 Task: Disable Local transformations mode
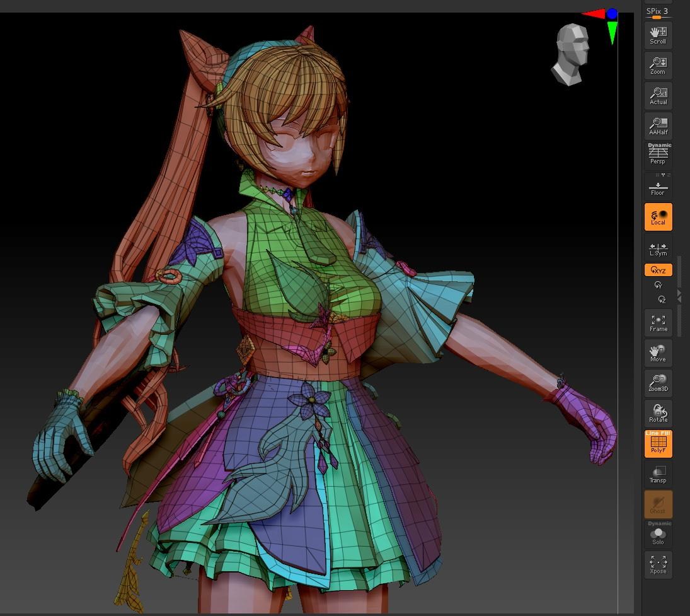point(658,217)
